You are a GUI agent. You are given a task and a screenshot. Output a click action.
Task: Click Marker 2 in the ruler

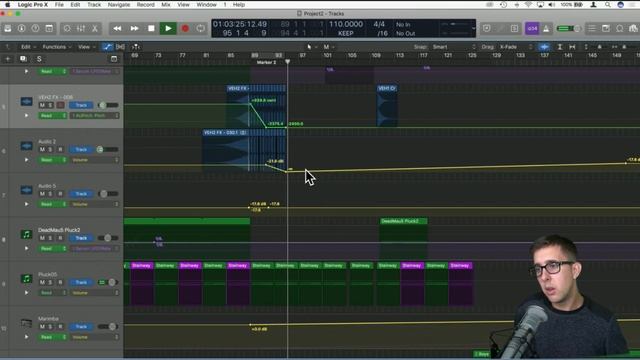(267, 62)
